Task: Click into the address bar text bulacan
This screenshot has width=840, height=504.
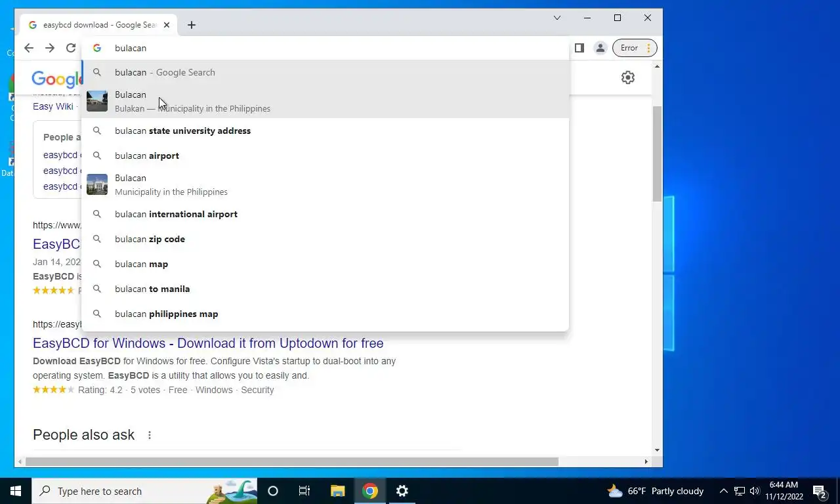Action: click(x=131, y=48)
